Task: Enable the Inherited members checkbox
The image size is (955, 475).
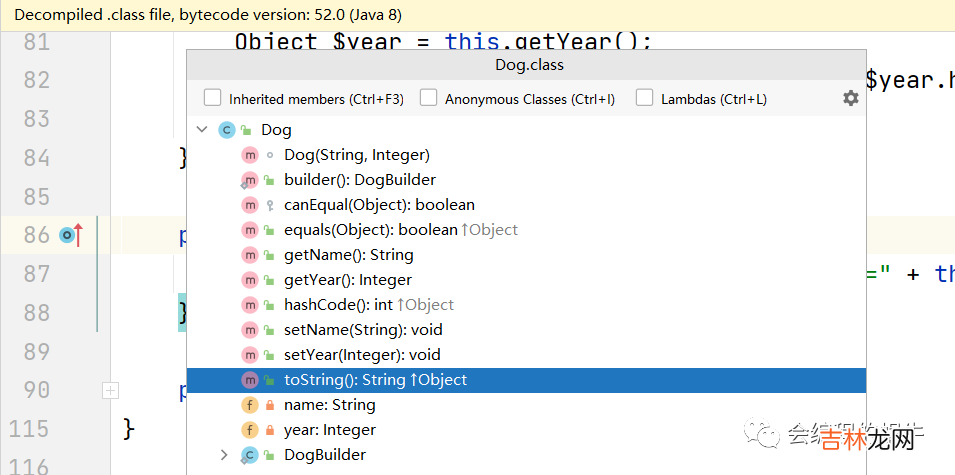Action: click(x=212, y=98)
